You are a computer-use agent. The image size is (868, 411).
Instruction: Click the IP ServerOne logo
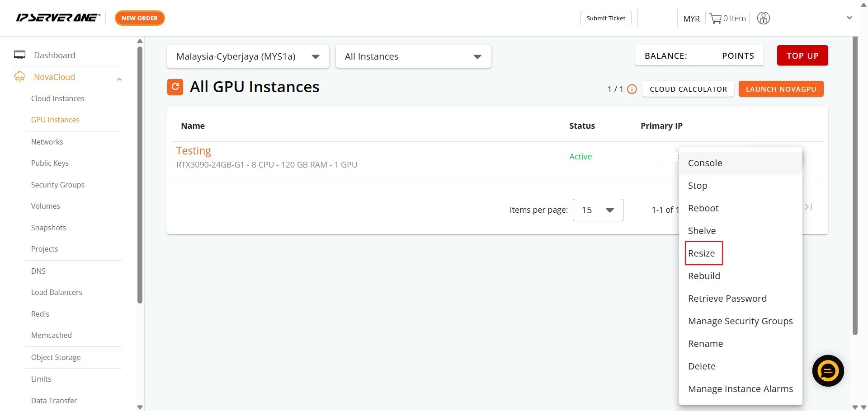pos(58,18)
